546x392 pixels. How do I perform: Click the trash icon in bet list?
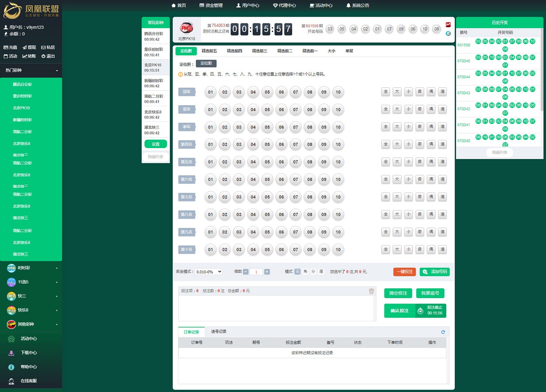[x=371, y=291]
